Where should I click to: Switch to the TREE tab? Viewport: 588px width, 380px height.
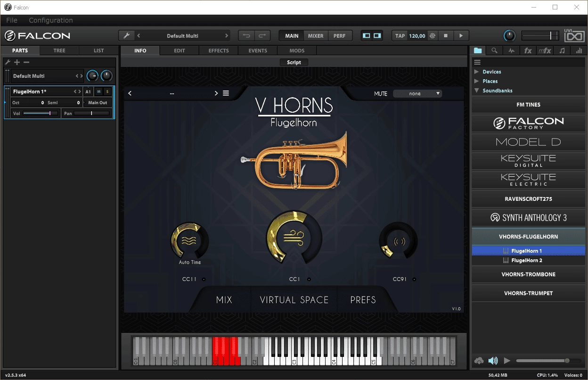click(x=59, y=50)
